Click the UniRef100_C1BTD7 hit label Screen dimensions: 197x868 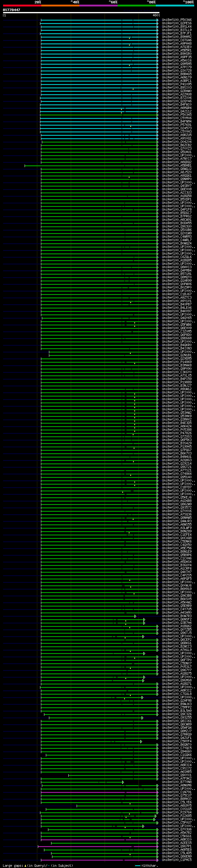coord(176,487)
